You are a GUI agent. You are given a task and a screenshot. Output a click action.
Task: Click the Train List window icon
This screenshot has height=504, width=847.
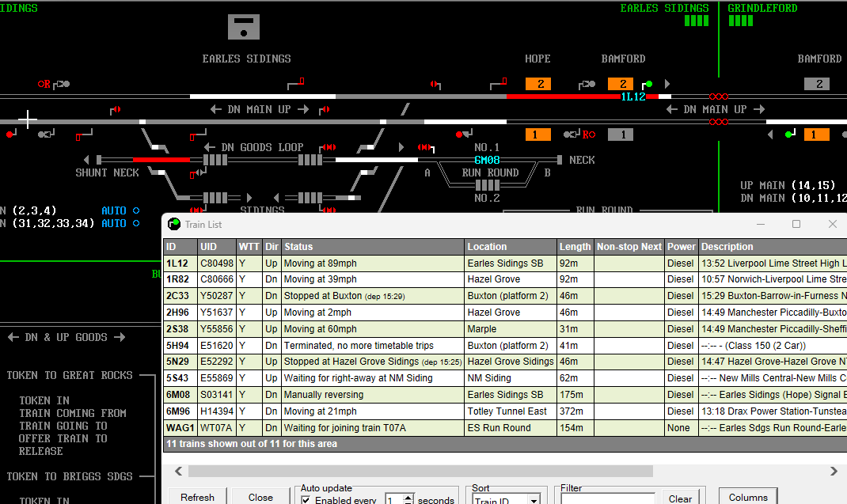pyautogui.click(x=174, y=224)
